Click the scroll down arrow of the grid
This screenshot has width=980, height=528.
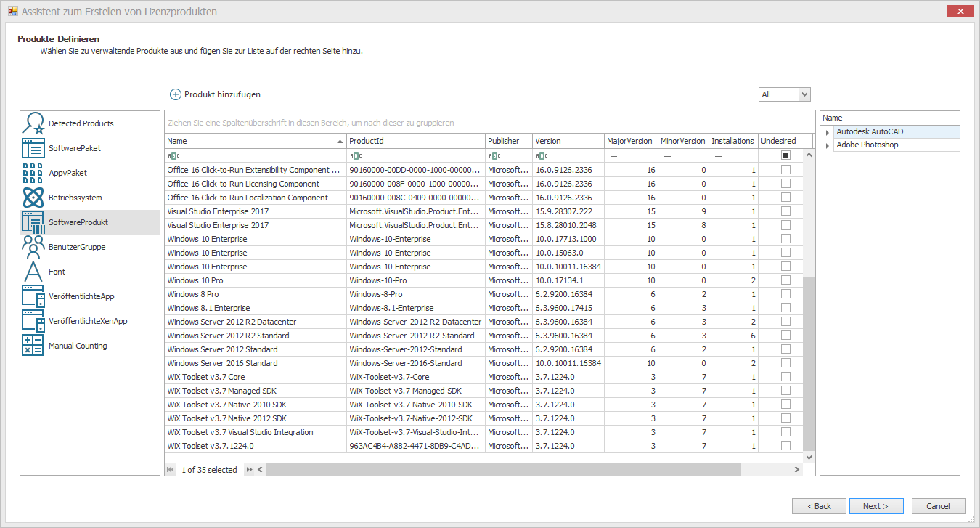coord(809,458)
